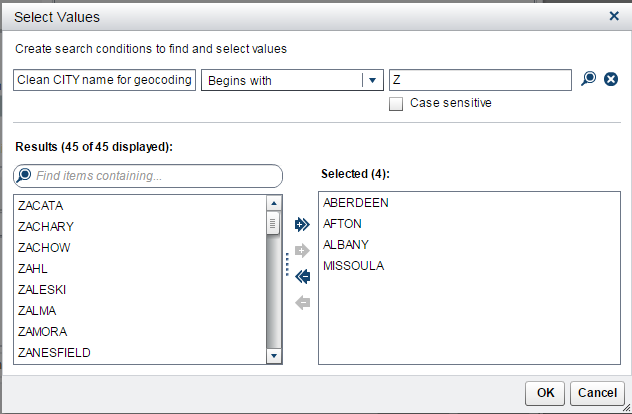Clear the search condition with the X icon

(x=611, y=80)
